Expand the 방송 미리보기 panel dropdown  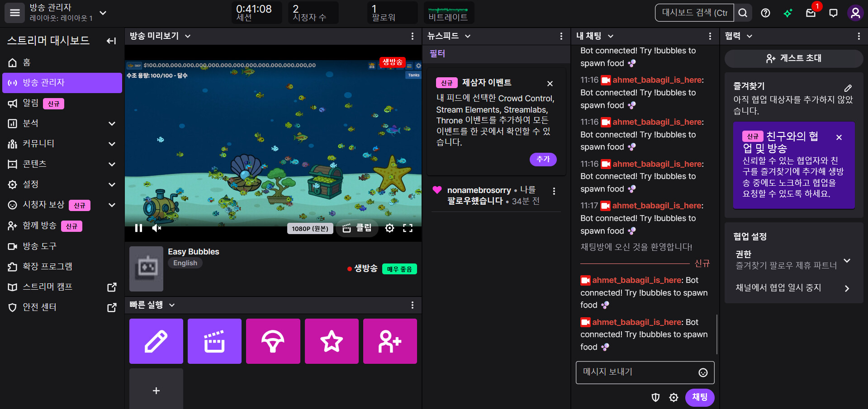188,36
